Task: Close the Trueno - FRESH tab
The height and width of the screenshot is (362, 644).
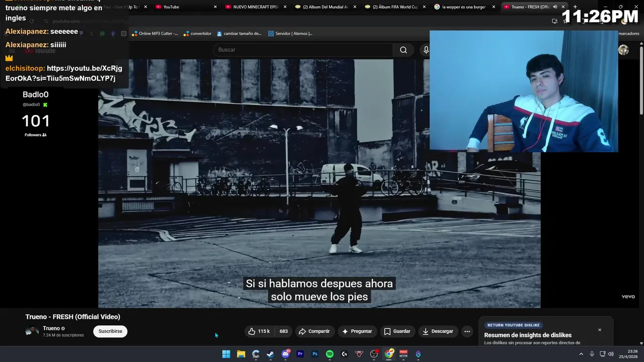Action: click(x=563, y=7)
